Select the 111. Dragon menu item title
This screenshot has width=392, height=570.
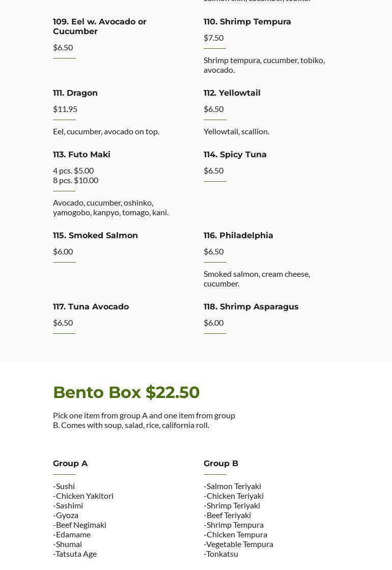75,93
